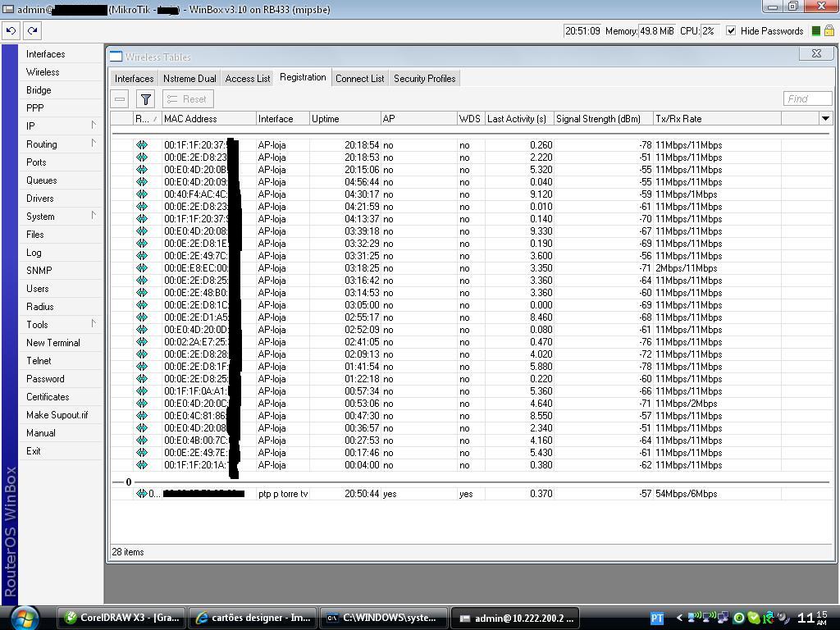Sort by Tx/Rx Rate column header
This screenshot has width=840, height=630.
click(717, 118)
